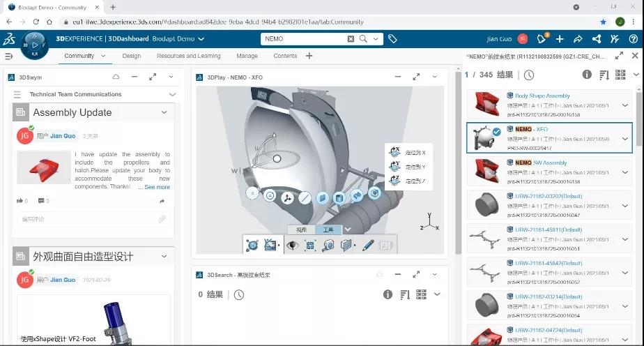Image resolution: width=644 pixels, height=346 pixels.
Task: Click the info icon in search results panel
Action: 587,75
